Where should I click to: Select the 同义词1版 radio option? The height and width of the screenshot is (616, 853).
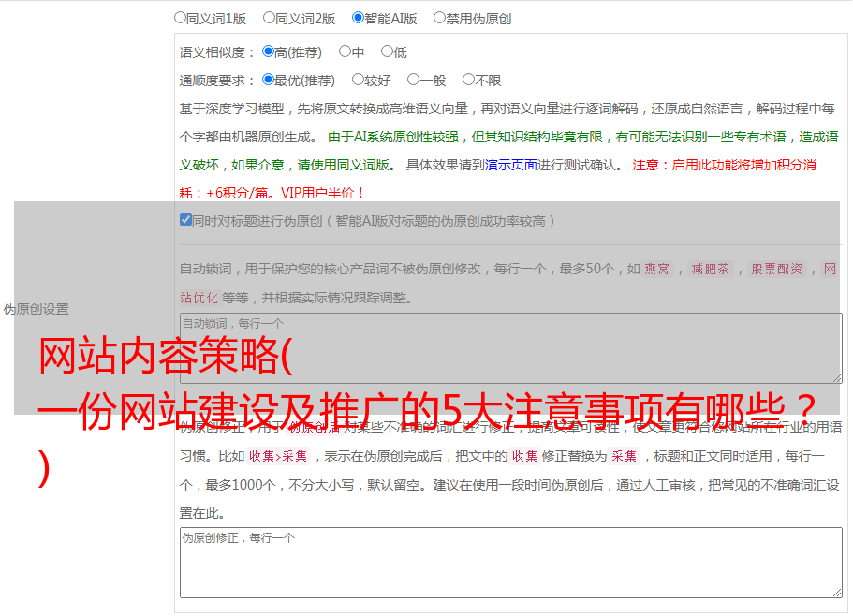tap(181, 18)
